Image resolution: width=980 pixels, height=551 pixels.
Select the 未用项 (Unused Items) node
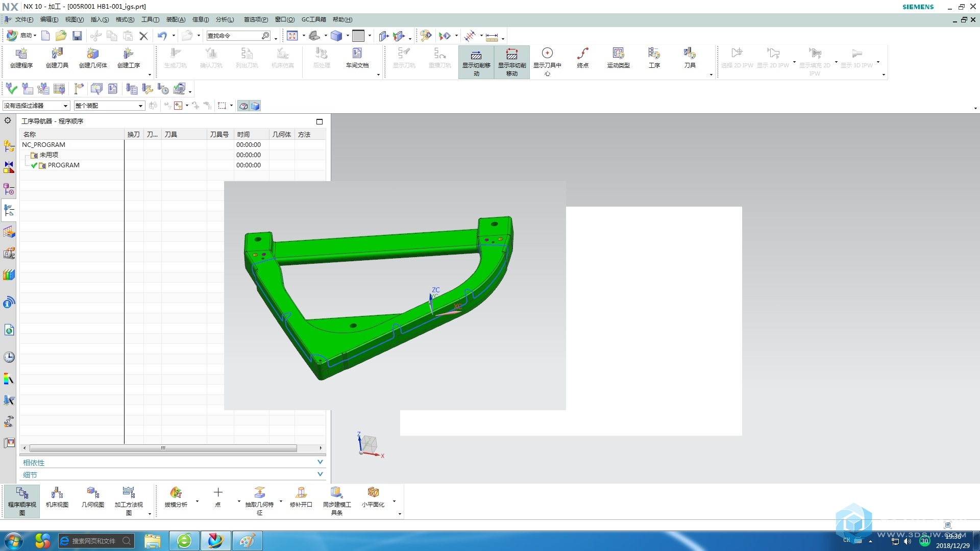[49, 155]
